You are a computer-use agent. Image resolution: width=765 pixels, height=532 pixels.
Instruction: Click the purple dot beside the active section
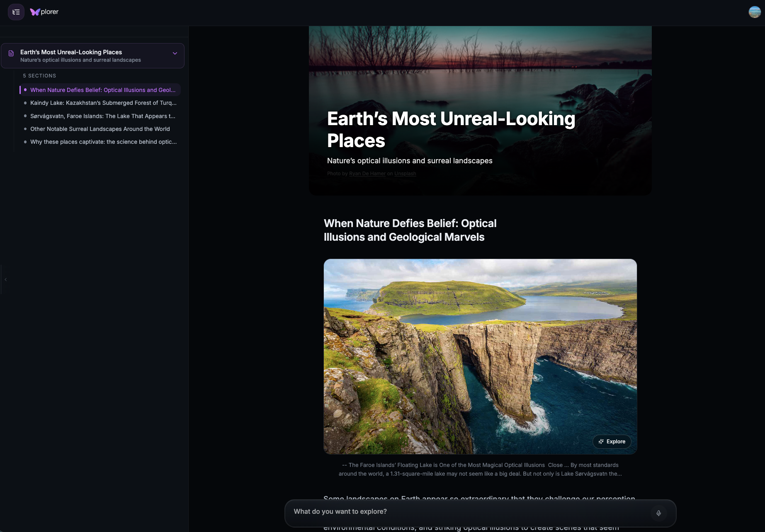25,89
